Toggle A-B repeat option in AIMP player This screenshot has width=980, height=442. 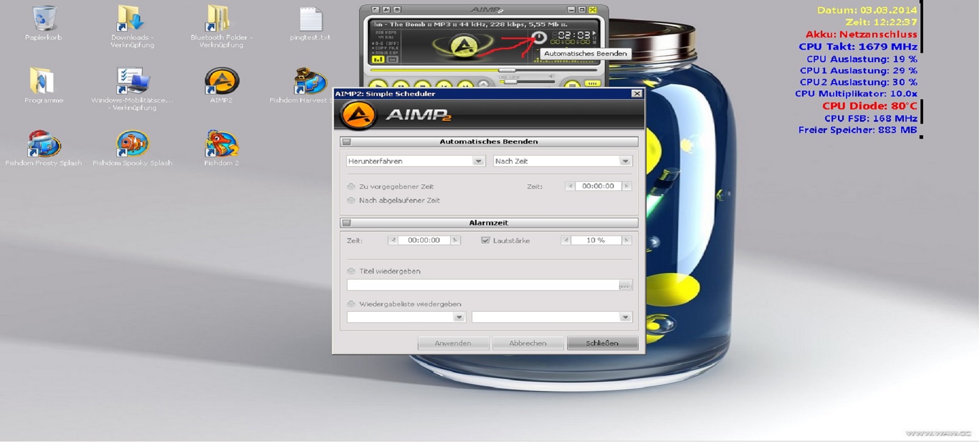tap(385, 43)
